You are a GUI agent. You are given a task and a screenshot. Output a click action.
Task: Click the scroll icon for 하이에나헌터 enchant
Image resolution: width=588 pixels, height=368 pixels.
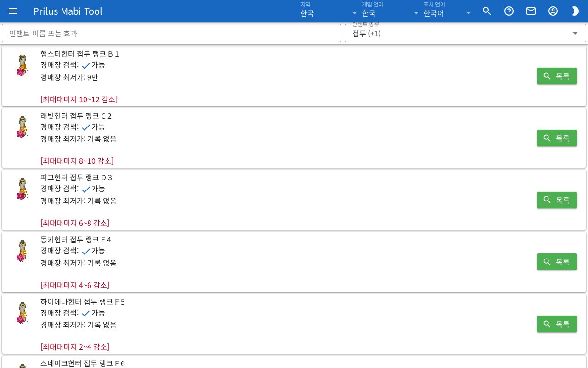[22, 313]
